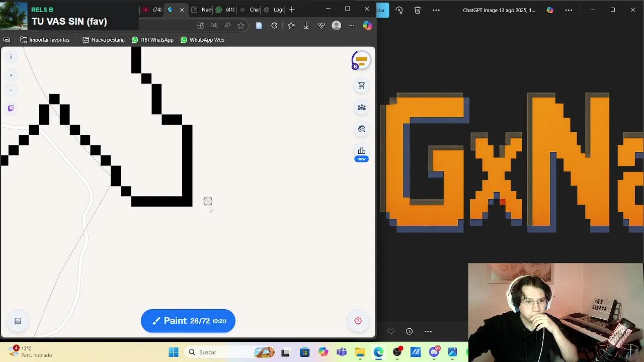Click the translate page icon in address bar

[214, 26]
